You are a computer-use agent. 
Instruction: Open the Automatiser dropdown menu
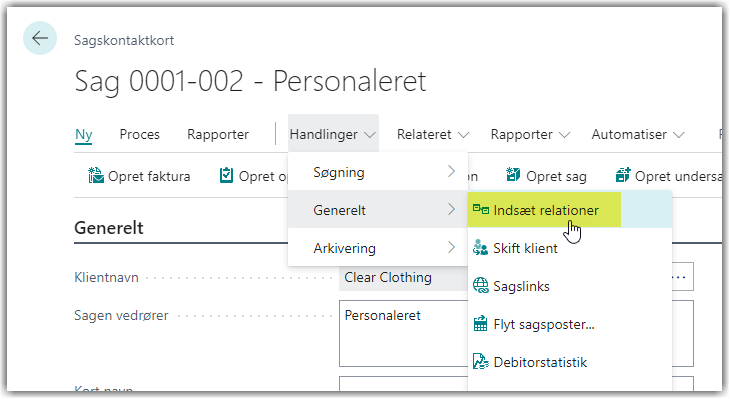[x=638, y=135]
